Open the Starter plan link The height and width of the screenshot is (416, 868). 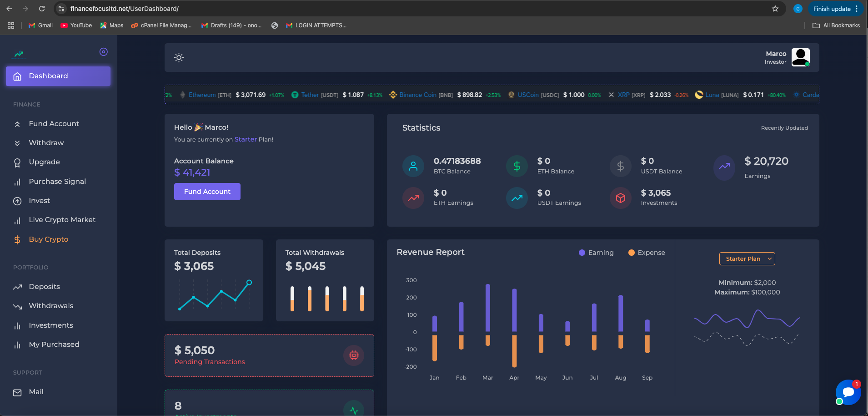pos(246,139)
